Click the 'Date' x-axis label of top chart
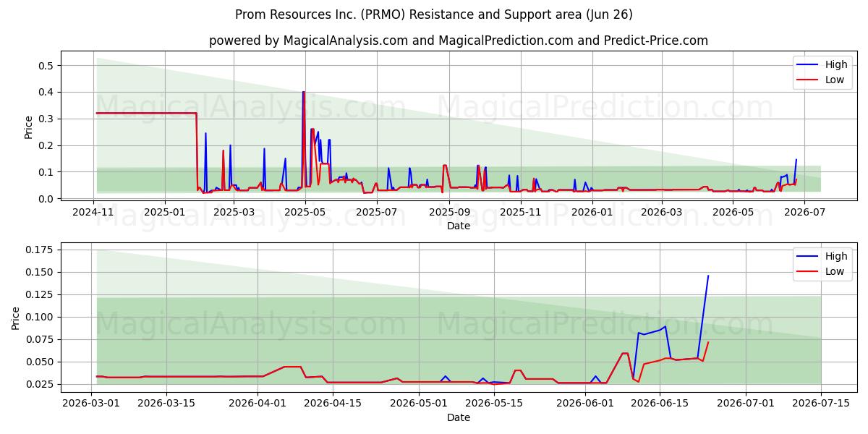This screenshot has width=868, height=434. pos(459,226)
